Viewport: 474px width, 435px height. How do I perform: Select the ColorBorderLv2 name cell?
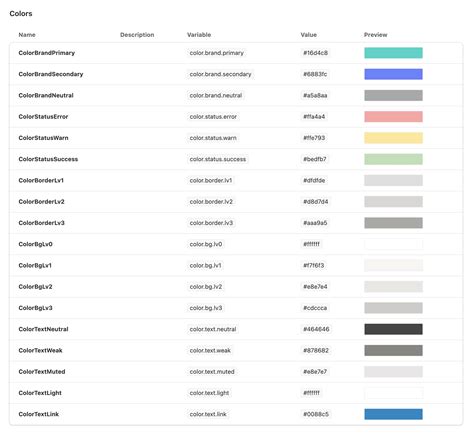click(x=41, y=202)
